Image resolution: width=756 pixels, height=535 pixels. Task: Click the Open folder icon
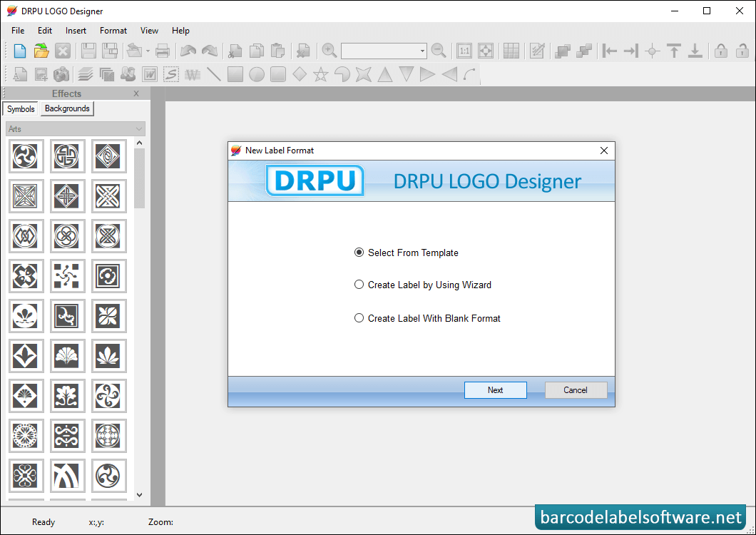[41, 51]
